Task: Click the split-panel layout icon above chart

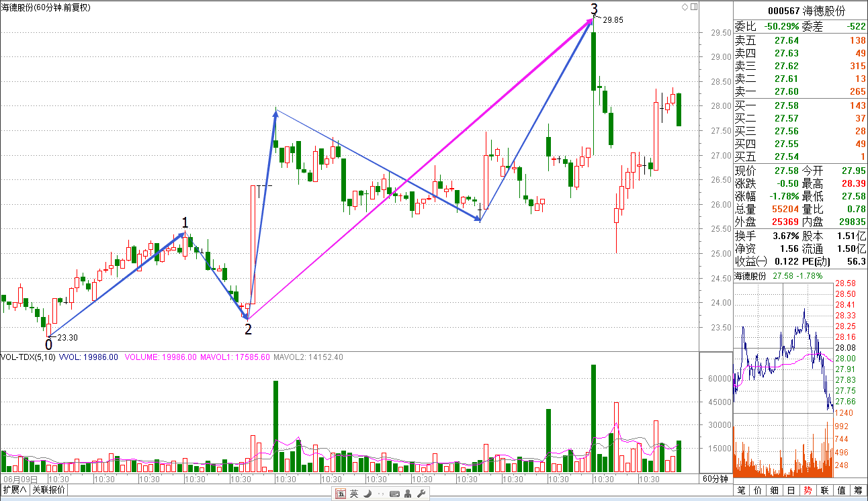Action: tap(694, 7)
